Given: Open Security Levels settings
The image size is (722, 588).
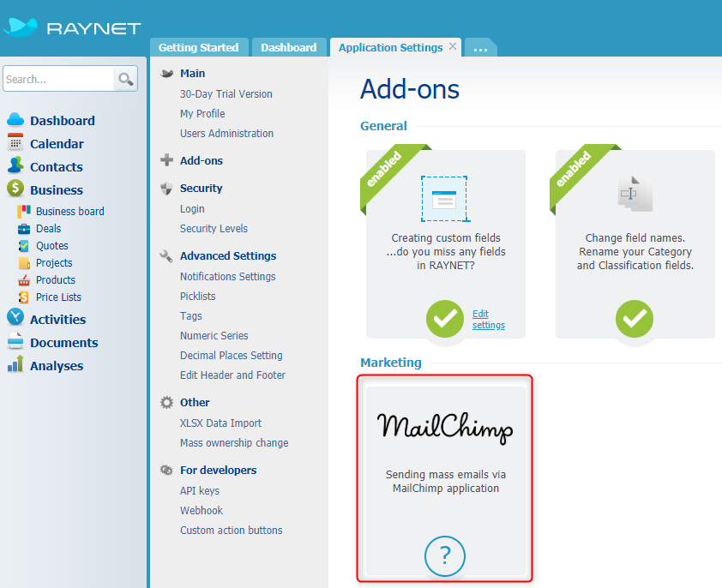Looking at the screenshot, I should pos(214,228).
